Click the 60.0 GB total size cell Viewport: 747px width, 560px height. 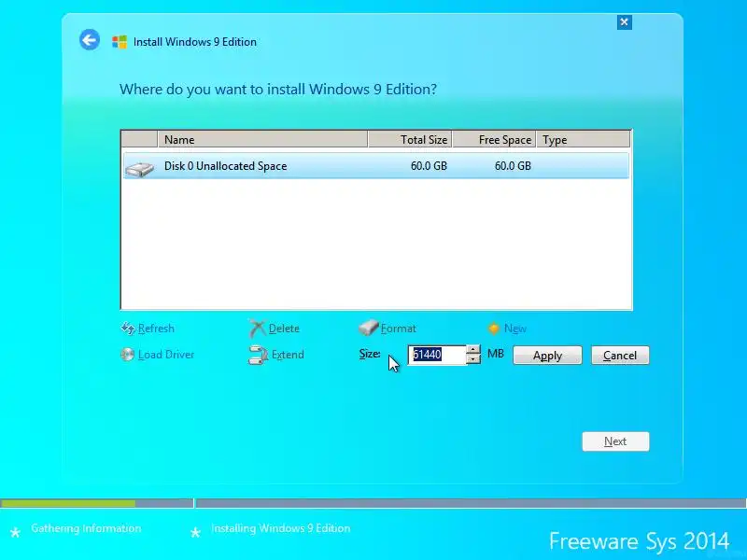pos(429,166)
